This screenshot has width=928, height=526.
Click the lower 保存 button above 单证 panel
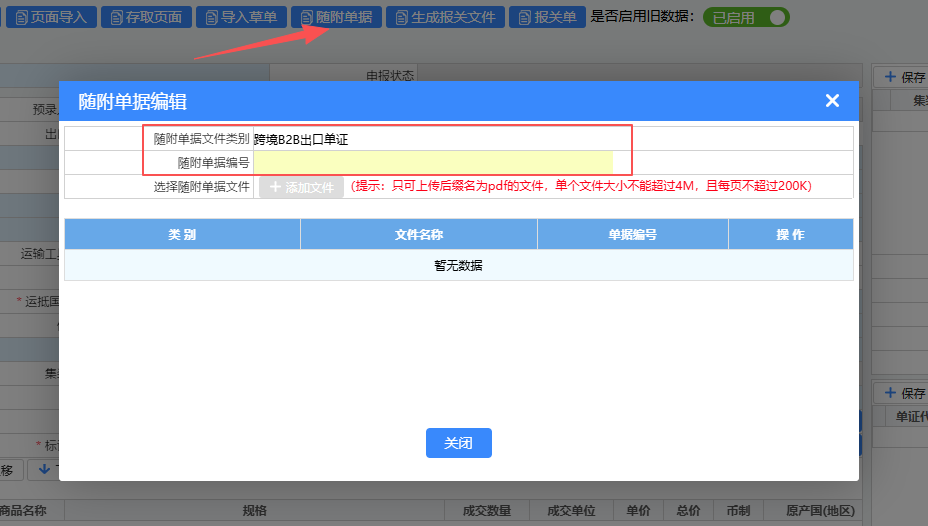[904, 393]
